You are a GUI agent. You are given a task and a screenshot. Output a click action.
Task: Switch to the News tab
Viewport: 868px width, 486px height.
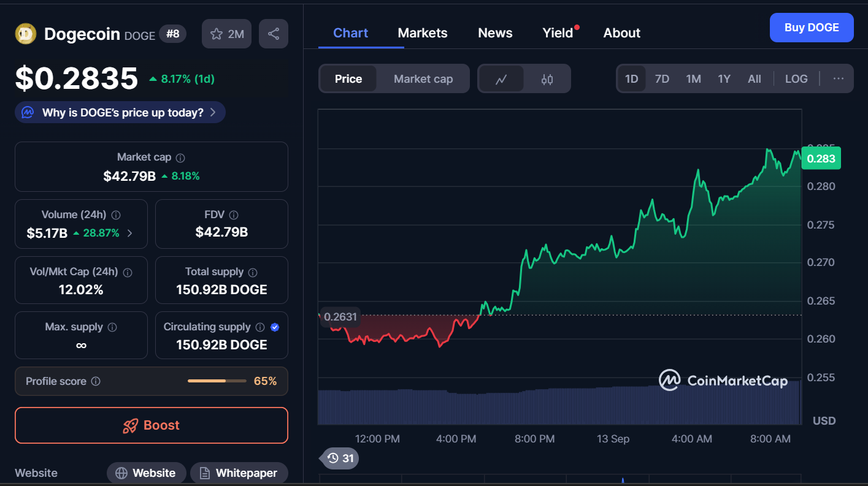tap(495, 33)
